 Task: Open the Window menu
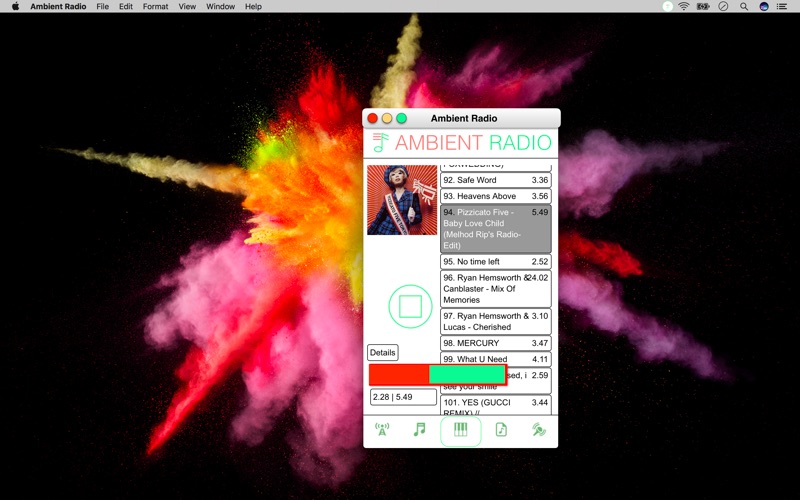220,6
